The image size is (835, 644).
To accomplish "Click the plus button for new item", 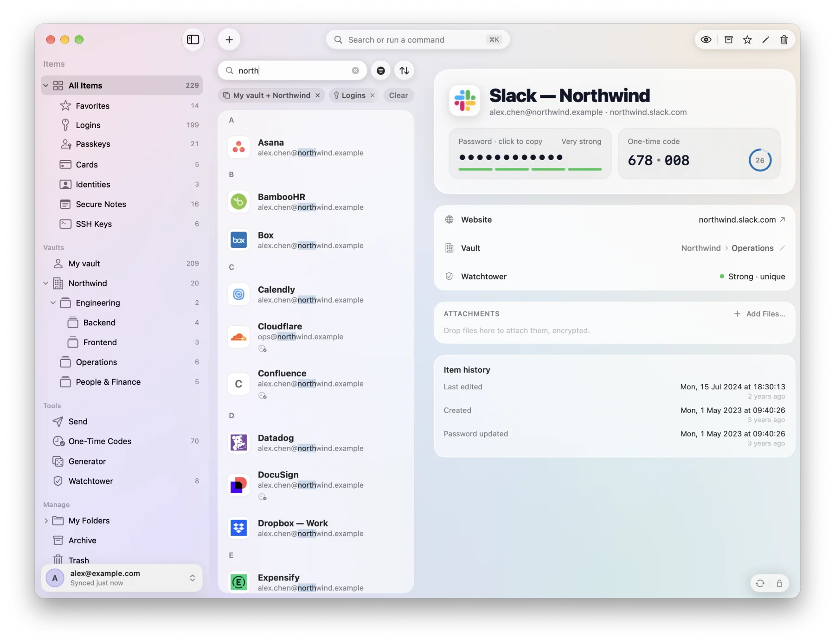I will (x=229, y=40).
